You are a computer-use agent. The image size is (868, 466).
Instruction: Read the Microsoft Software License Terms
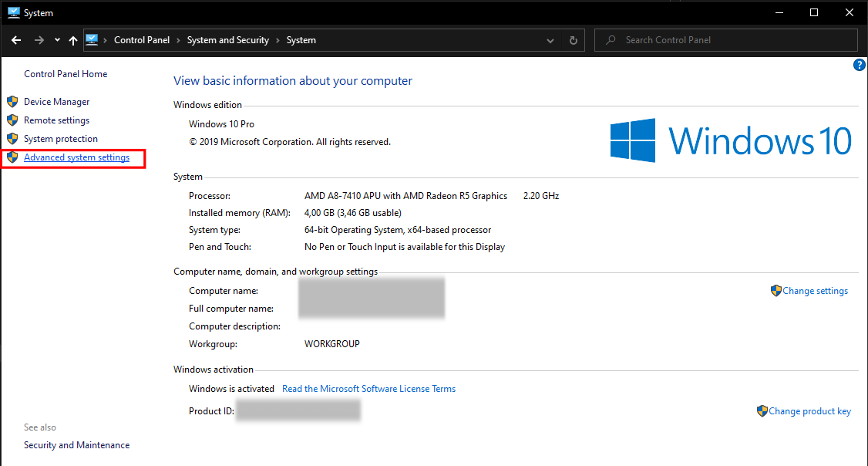tap(368, 389)
